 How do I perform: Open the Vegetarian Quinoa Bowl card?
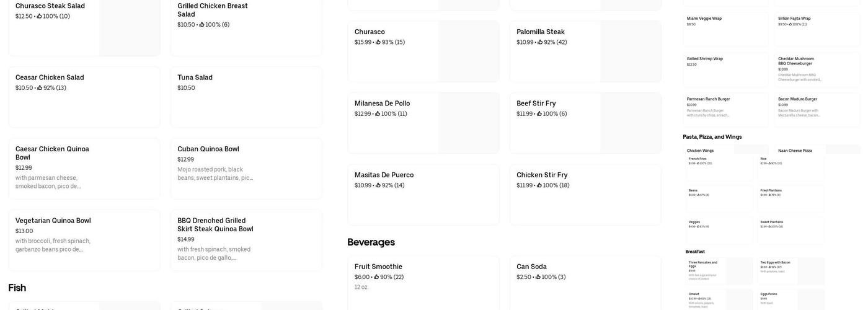pyautogui.click(x=84, y=240)
